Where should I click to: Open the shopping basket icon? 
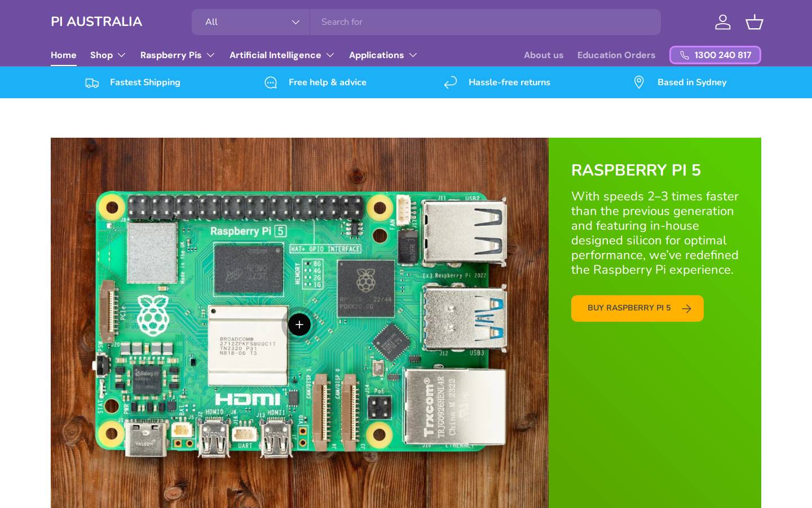coord(754,22)
